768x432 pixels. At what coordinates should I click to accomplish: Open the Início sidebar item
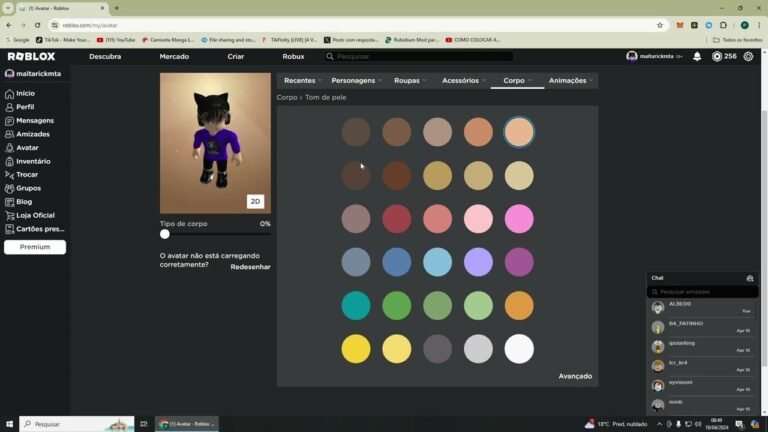[20, 93]
